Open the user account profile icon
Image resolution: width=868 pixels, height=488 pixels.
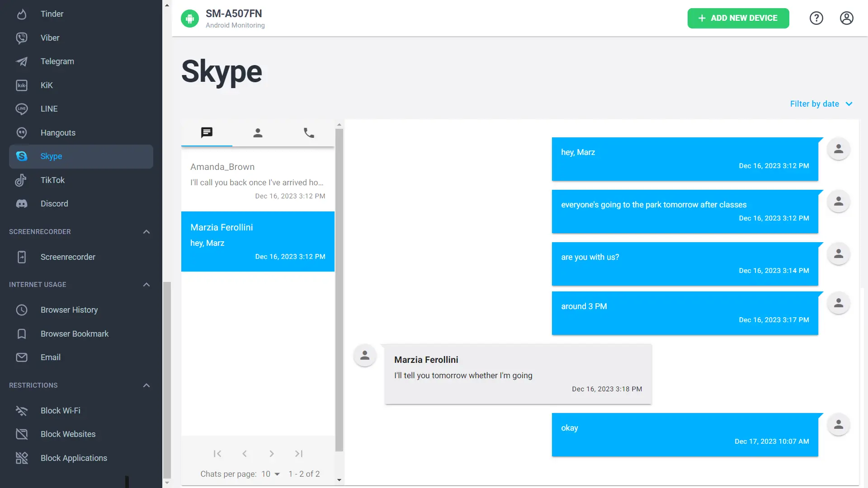847,18
